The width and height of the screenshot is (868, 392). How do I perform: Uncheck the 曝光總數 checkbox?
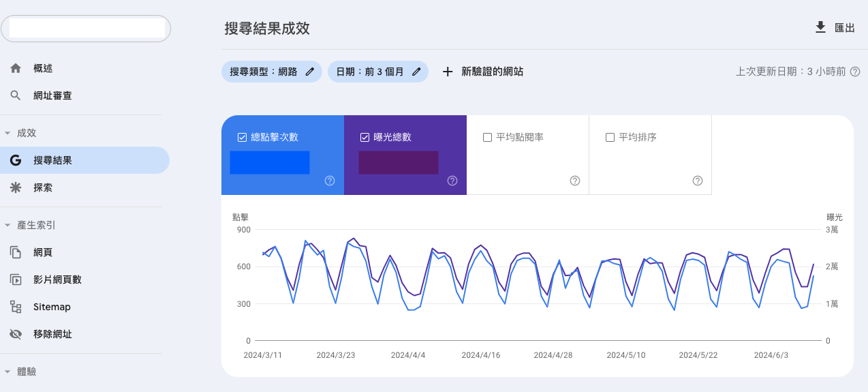pyautogui.click(x=365, y=137)
